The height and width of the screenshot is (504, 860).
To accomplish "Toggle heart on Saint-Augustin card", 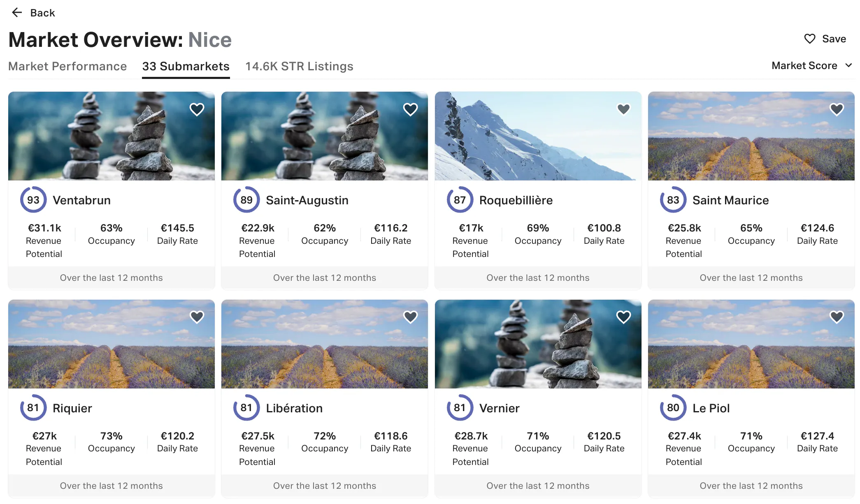I will pyautogui.click(x=410, y=109).
